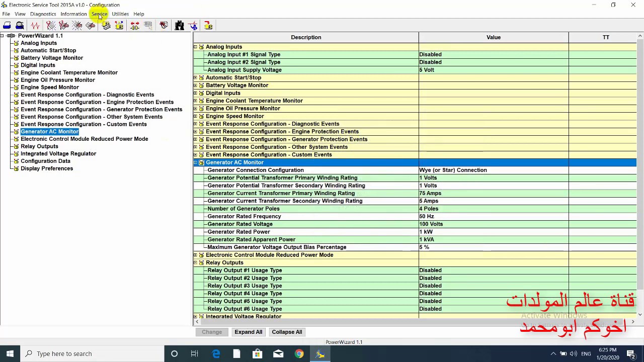Open the Diagnostics menu
The image size is (644, 362).
pos(43,14)
